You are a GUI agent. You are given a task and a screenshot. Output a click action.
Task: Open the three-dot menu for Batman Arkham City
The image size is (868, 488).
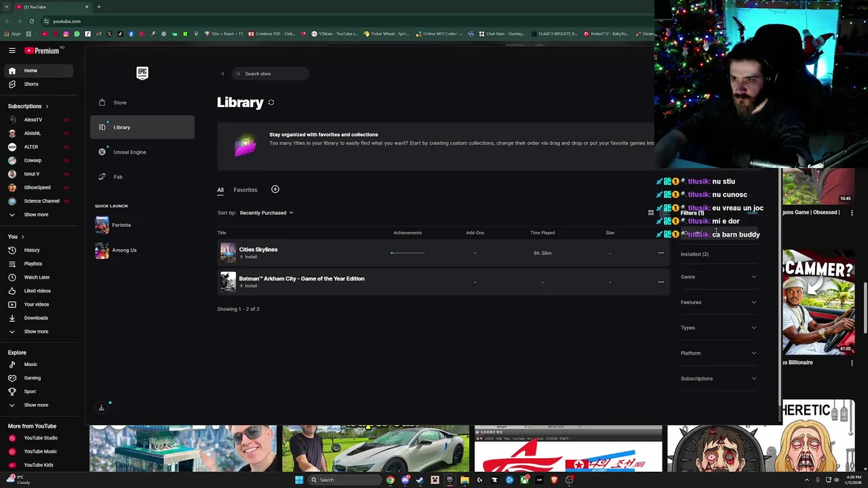click(x=661, y=282)
